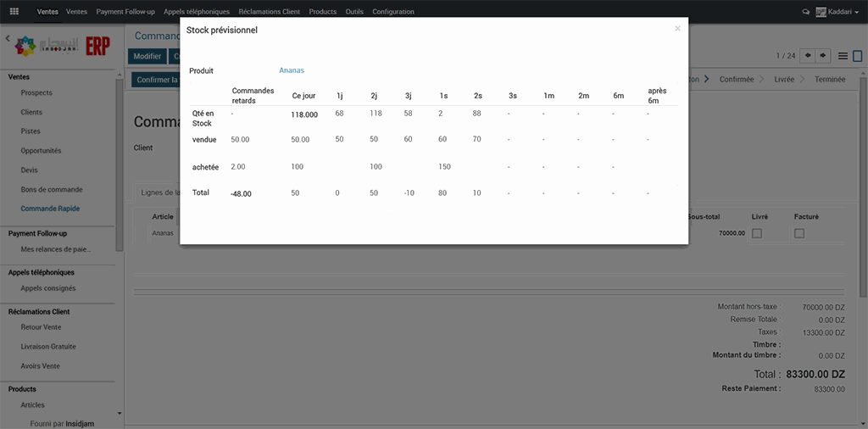Click the Insidjam ERP logo
This screenshot has width=868, height=429.
(62, 47)
